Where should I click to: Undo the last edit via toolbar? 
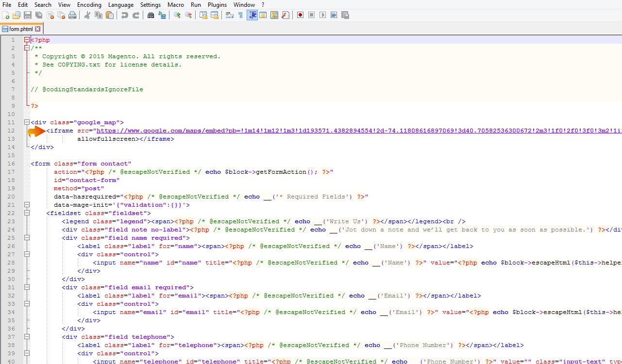(125, 15)
